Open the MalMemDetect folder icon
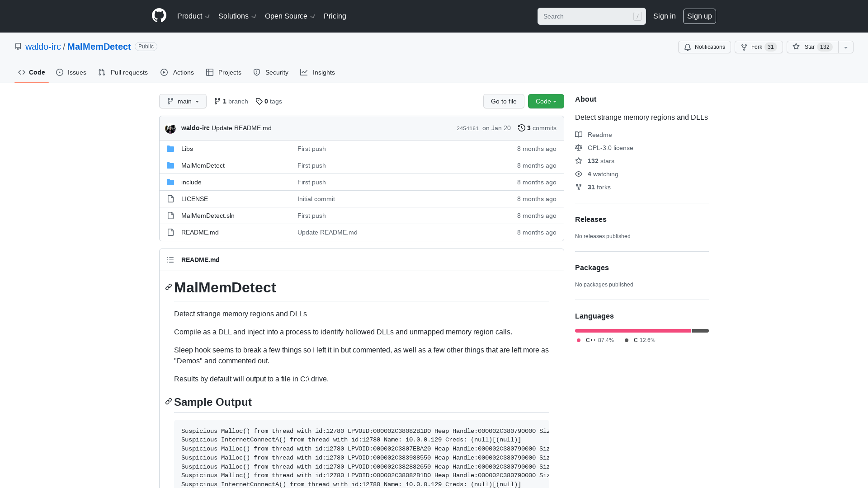 [x=170, y=165]
